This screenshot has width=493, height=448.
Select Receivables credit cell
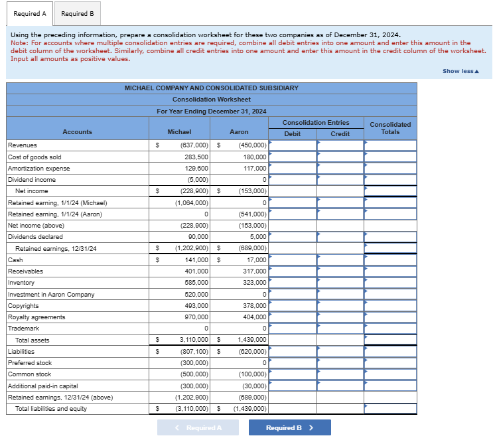click(x=340, y=271)
